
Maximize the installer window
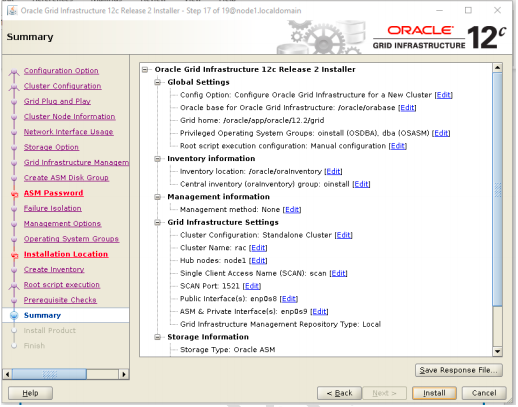[x=468, y=10]
